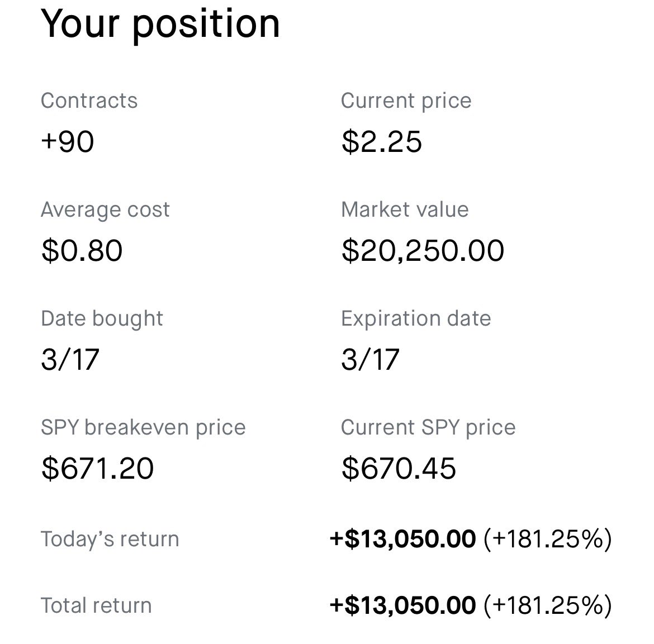Select the Contracts label
Image resolution: width=654 pixels, height=644 pixels.
tap(89, 101)
